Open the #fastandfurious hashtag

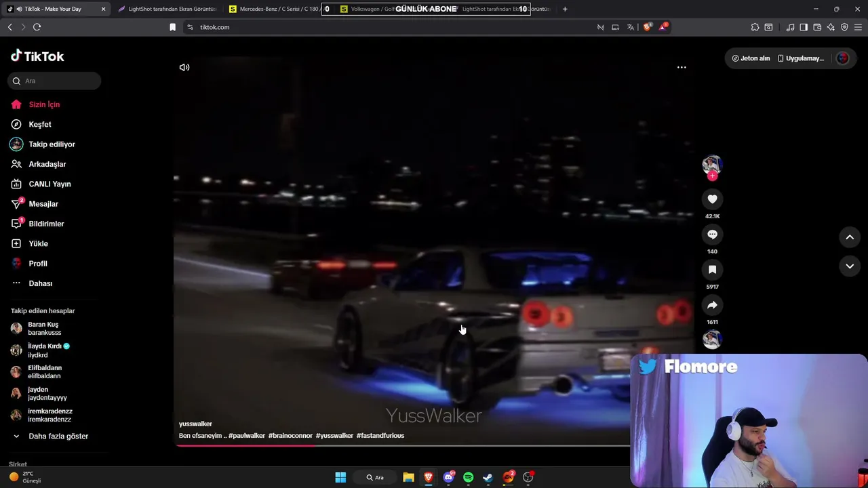[x=380, y=436]
